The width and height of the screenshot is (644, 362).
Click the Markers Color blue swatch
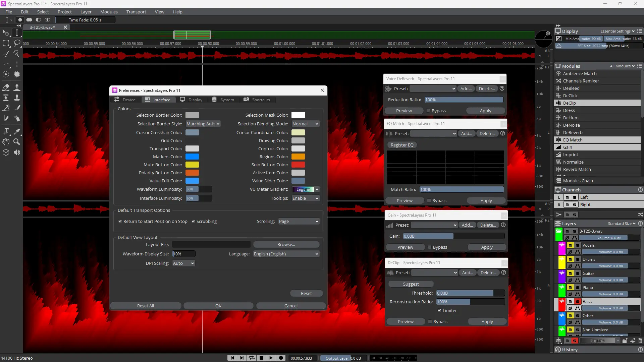[192, 157]
